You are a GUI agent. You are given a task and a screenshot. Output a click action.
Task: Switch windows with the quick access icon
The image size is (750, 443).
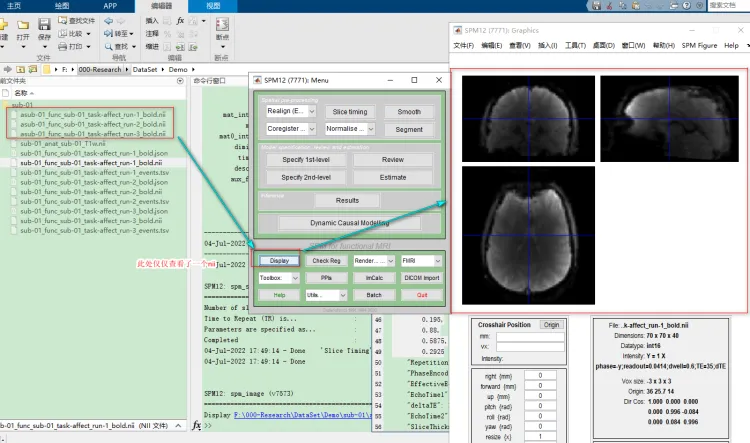pos(674,6)
